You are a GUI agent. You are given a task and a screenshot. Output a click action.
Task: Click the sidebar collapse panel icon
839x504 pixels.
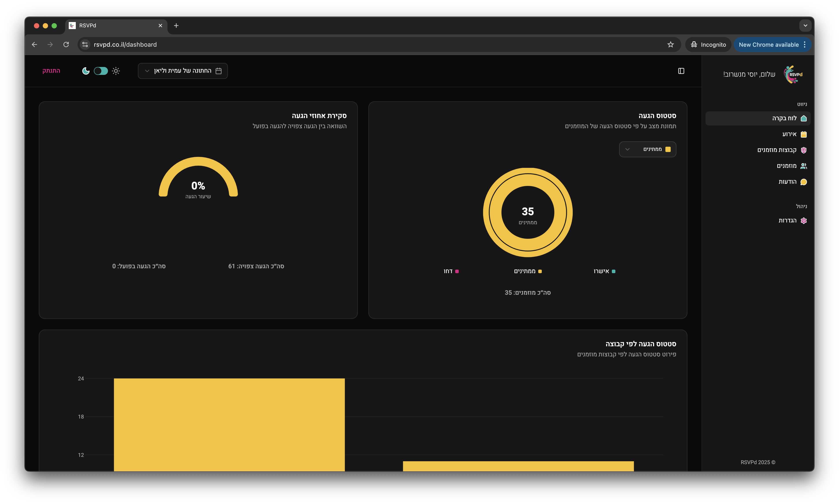tap(681, 71)
